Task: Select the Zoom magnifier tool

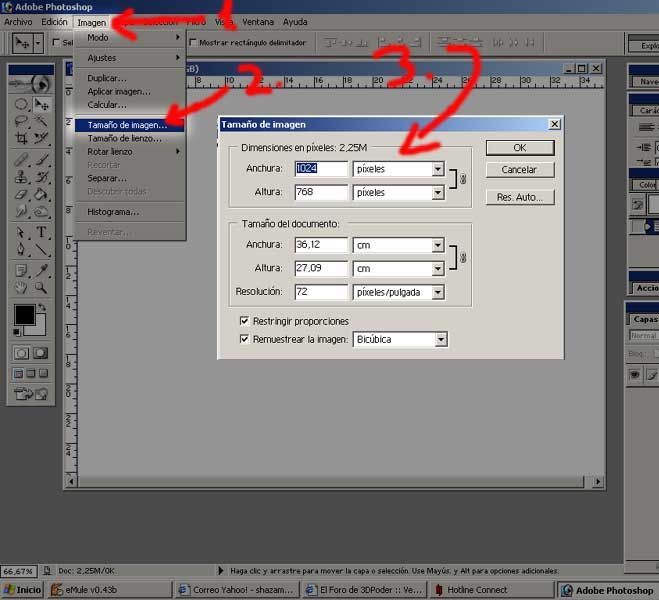Action: point(41,288)
